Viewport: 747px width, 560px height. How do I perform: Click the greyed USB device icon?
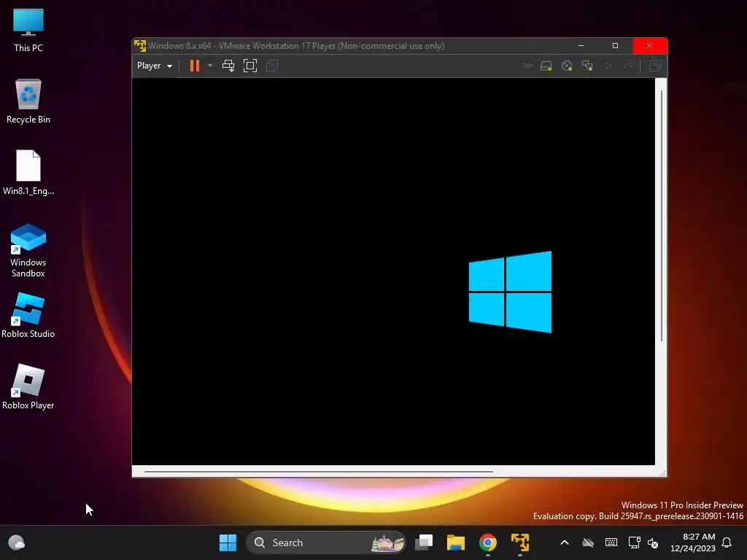[628, 66]
